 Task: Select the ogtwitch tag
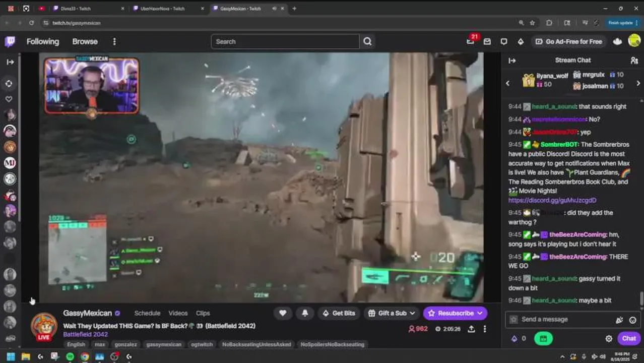(x=202, y=344)
